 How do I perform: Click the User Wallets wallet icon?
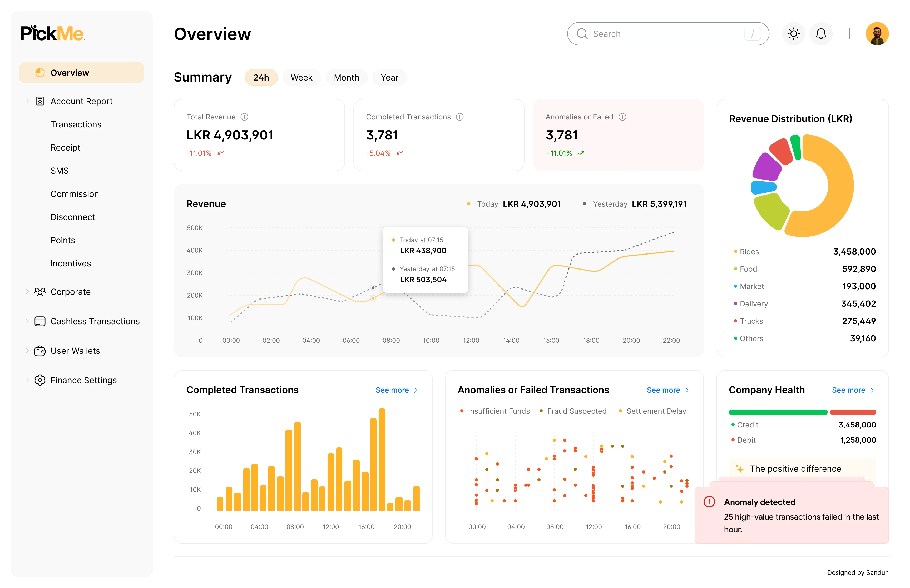pyautogui.click(x=40, y=351)
